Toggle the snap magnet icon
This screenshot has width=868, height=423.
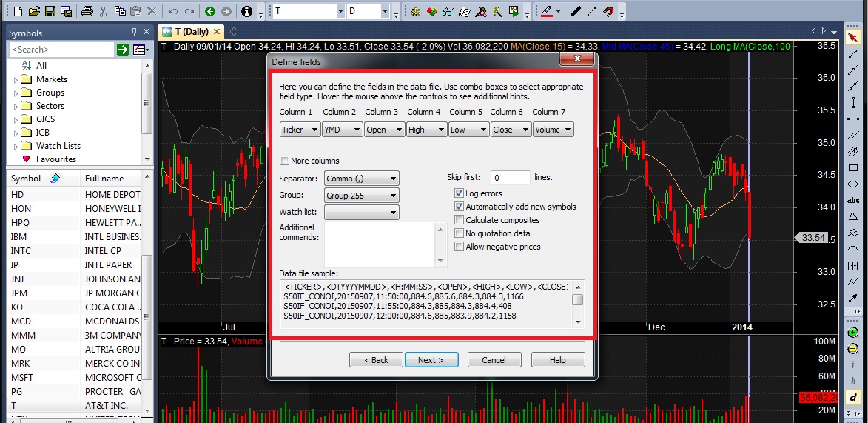pyautogui.click(x=608, y=11)
